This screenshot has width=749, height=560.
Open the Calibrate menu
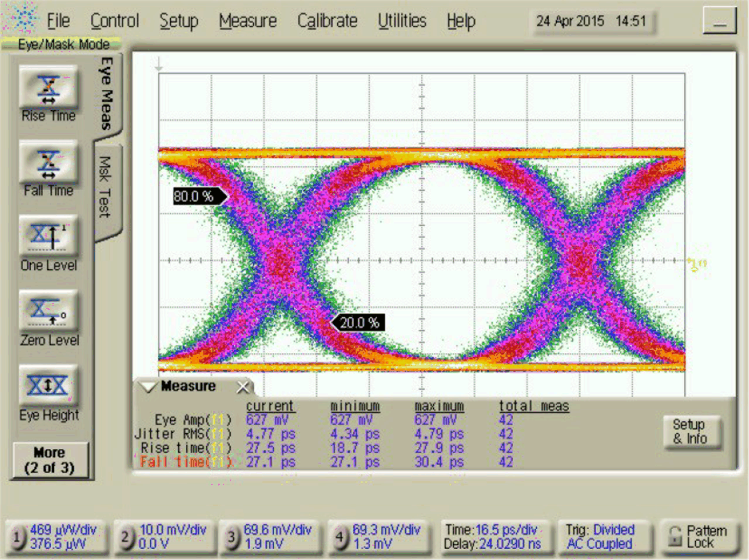327,21
